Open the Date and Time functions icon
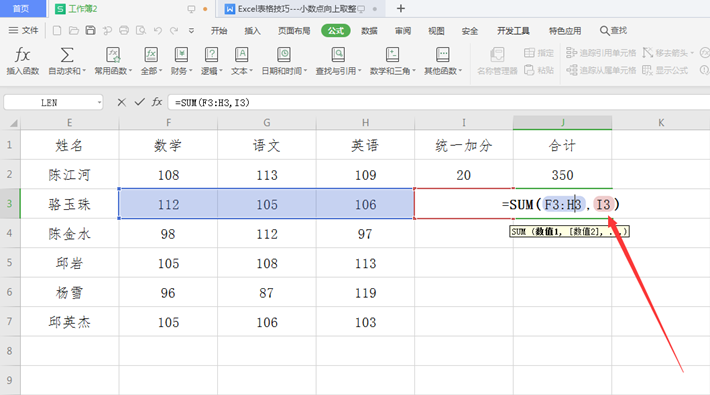The height and width of the screenshot is (395, 710). point(284,55)
